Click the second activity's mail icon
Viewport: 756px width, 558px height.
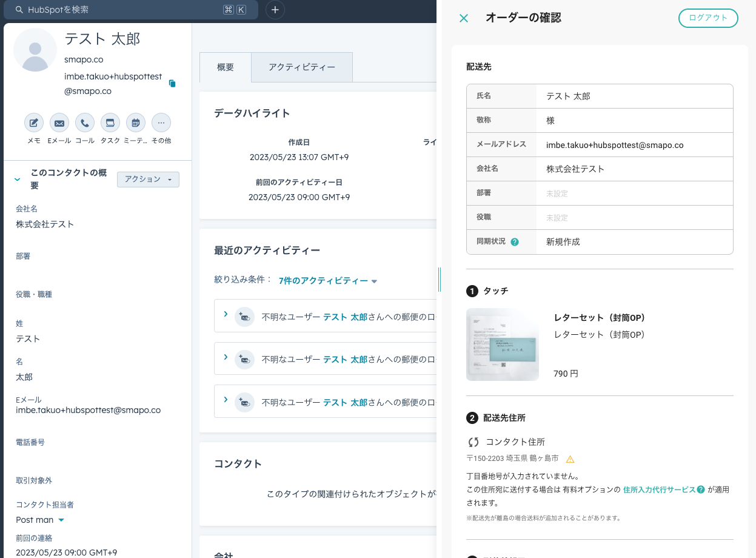coord(244,359)
